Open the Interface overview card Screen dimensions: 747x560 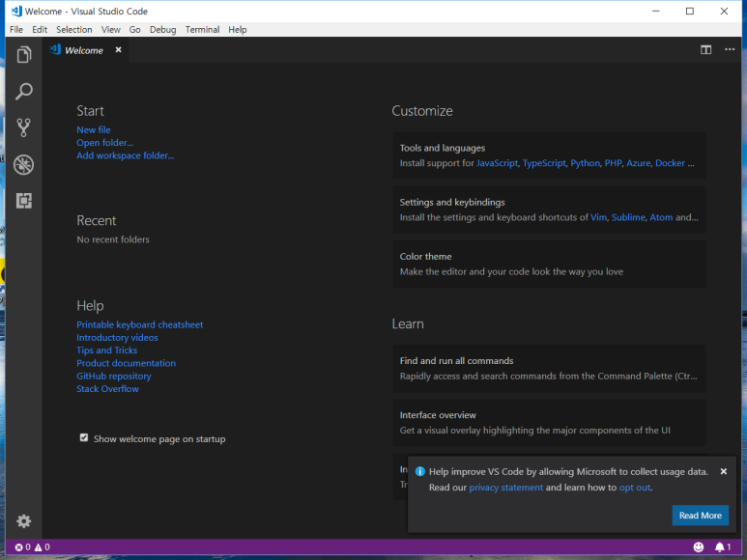pyautogui.click(x=549, y=423)
